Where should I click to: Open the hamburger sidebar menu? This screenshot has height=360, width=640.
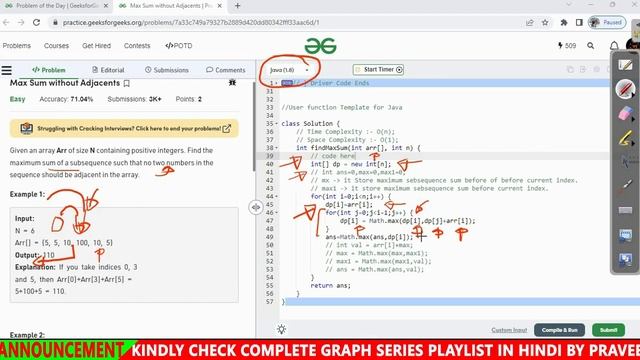[7, 70]
